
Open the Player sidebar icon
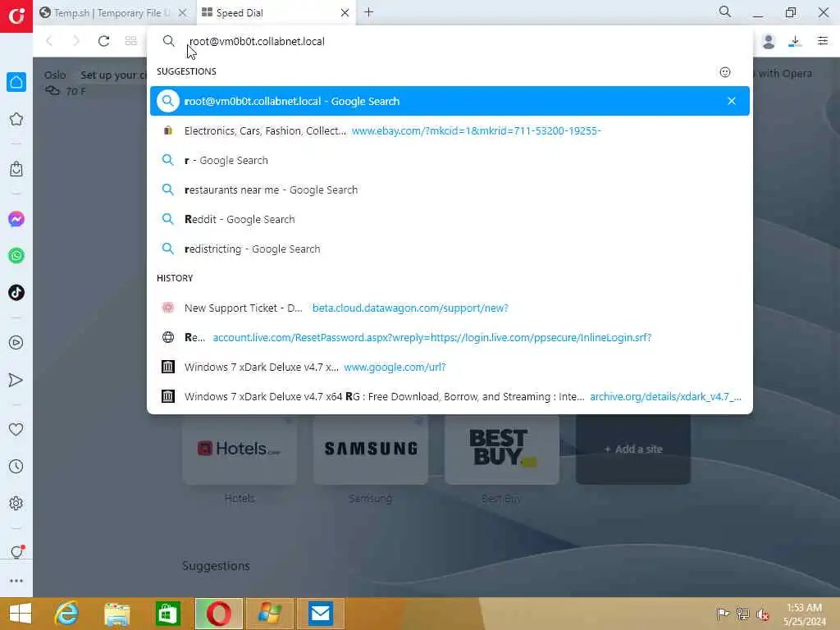pyautogui.click(x=16, y=342)
